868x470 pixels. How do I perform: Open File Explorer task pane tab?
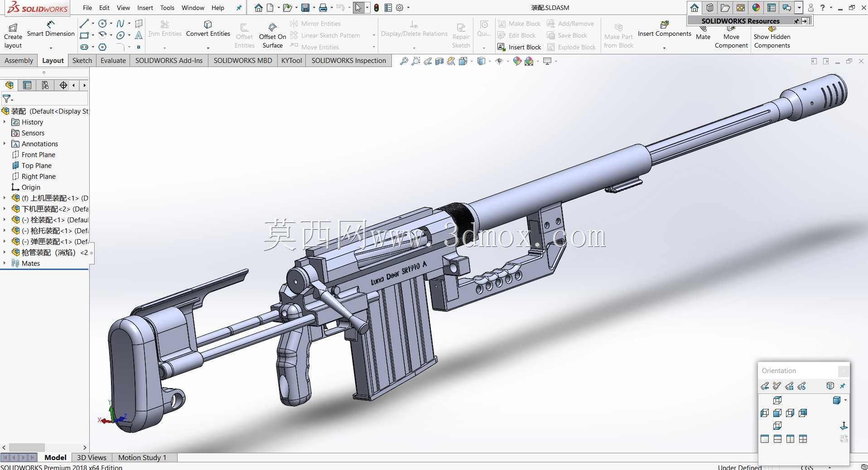(x=725, y=8)
